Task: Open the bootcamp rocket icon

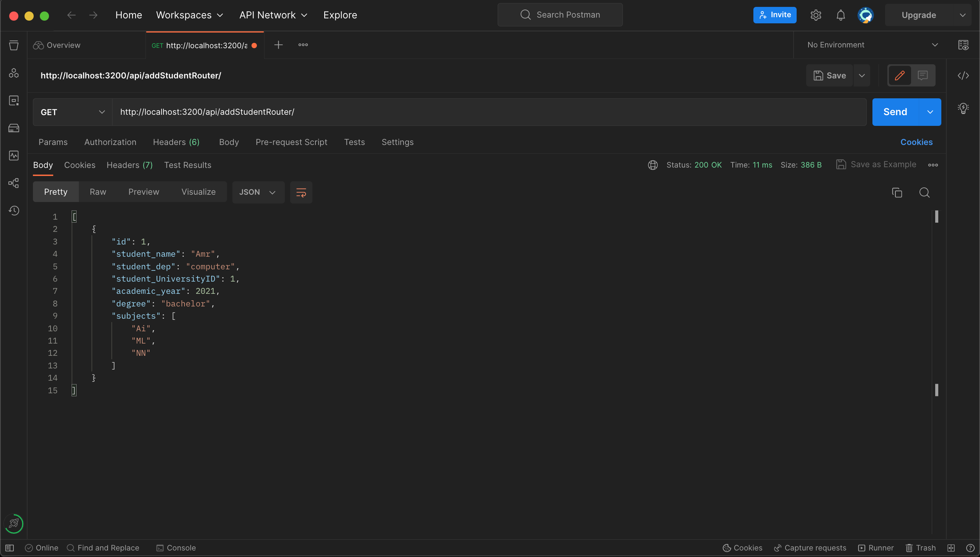Action: (x=14, y=523)
